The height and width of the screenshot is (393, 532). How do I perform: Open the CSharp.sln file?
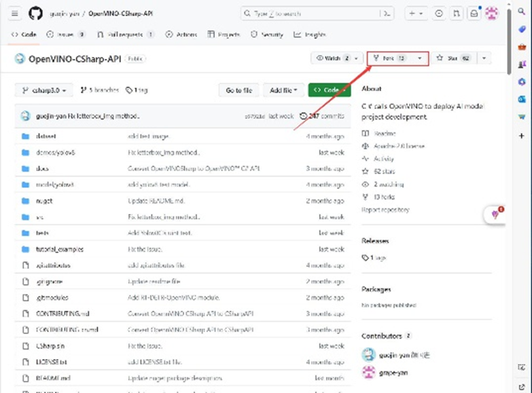pyautogui.click(x=50, y=346)
